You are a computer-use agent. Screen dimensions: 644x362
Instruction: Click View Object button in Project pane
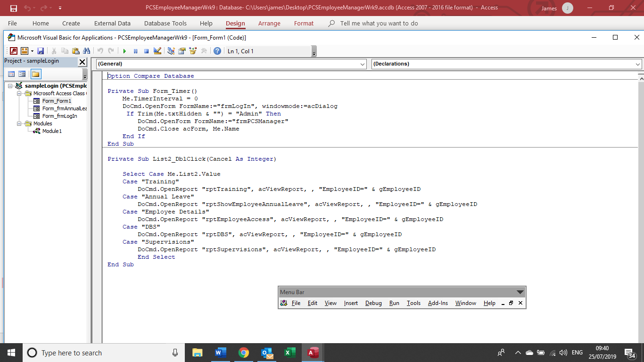(x=22, y=74)
